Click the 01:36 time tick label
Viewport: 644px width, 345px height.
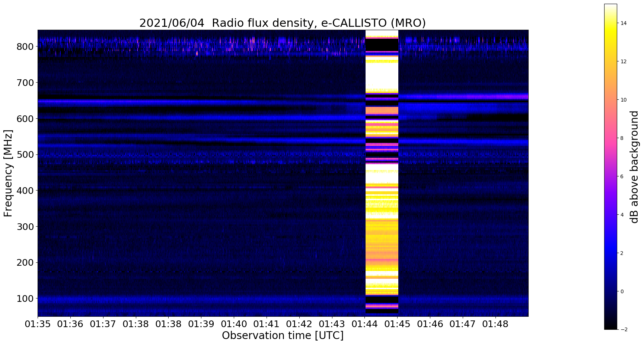click(x=70, y=324)
